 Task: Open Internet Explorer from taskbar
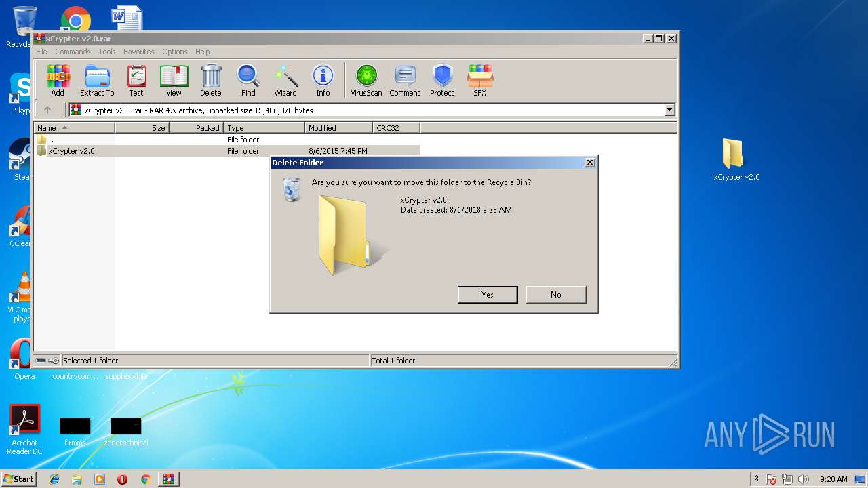coord(54,479)
